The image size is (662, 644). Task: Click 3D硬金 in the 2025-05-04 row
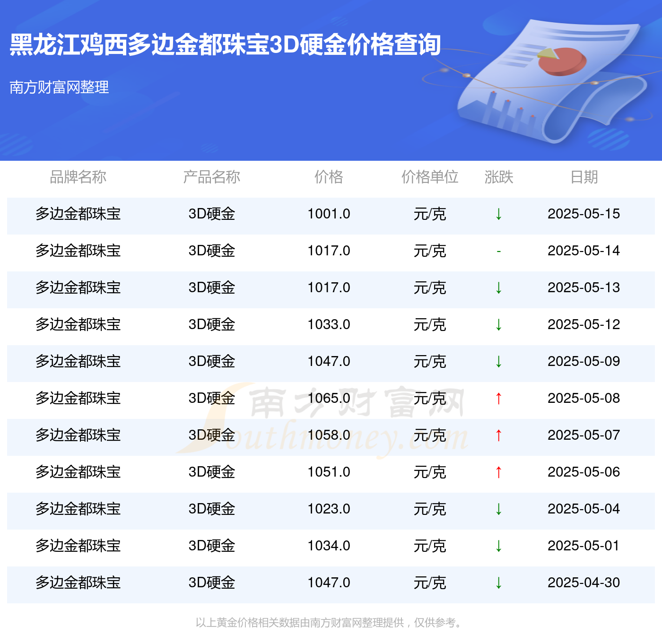211,509
